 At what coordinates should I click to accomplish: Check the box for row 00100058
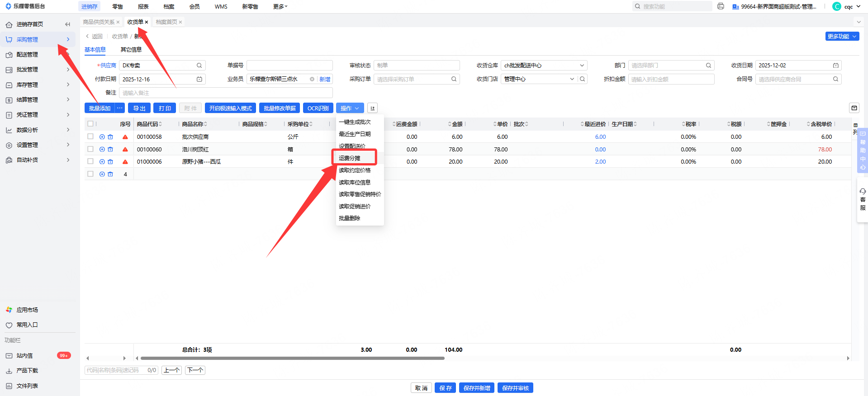point(90,137)
